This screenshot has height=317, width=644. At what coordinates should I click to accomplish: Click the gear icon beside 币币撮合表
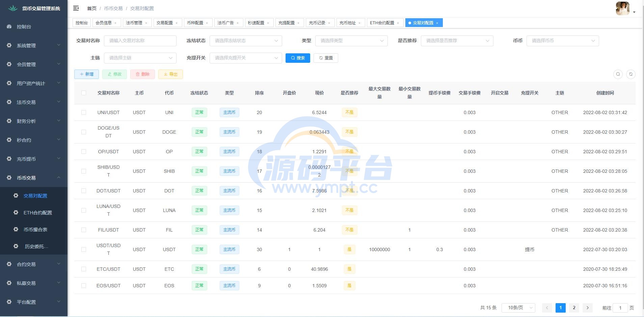[x=16, y=229]
